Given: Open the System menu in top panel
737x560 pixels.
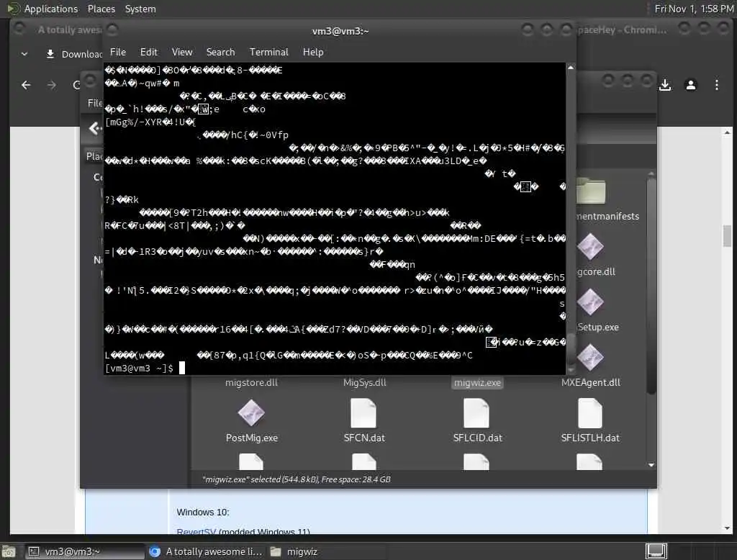Looking at the screenshot, I should (140, 9).
